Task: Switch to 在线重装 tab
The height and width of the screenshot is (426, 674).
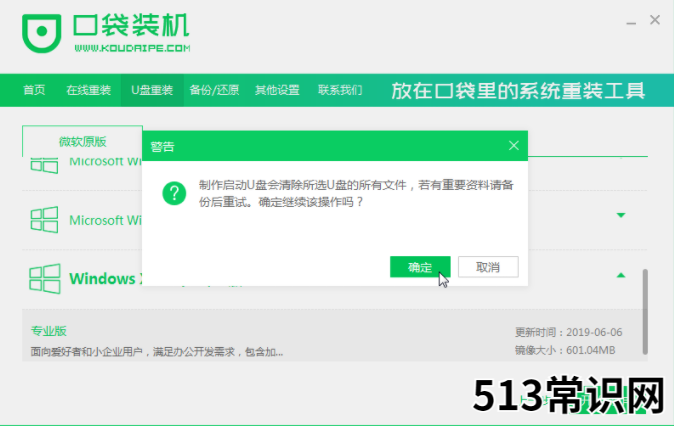Action: click(89, 90)
